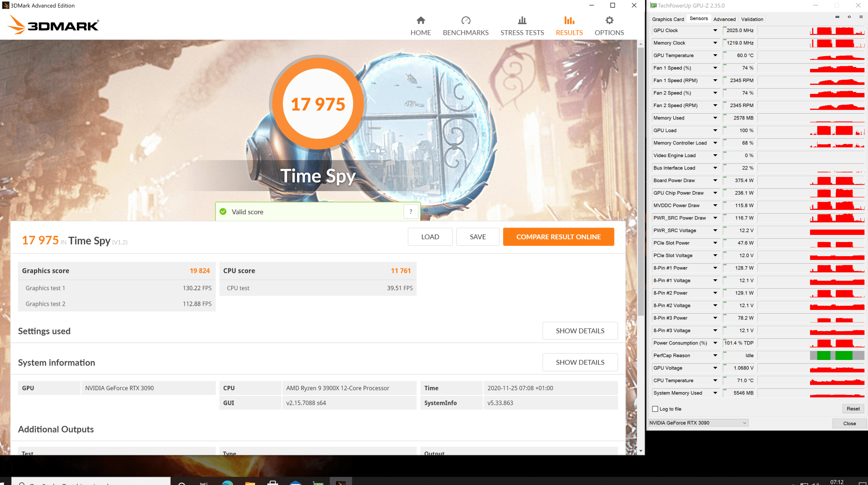The image size is (868, 485).
Task: Open the GPU Temperature sensor dropdown
Action: pyautogui.click(x=715, y=56)
